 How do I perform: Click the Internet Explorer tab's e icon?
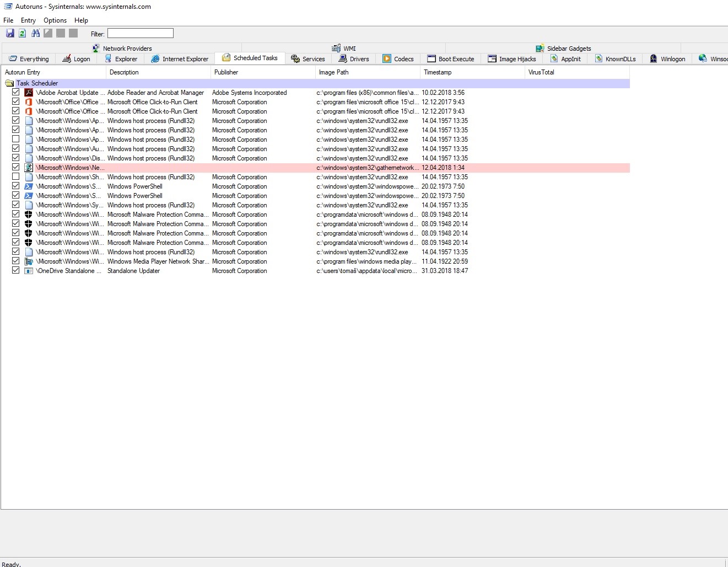155,59
